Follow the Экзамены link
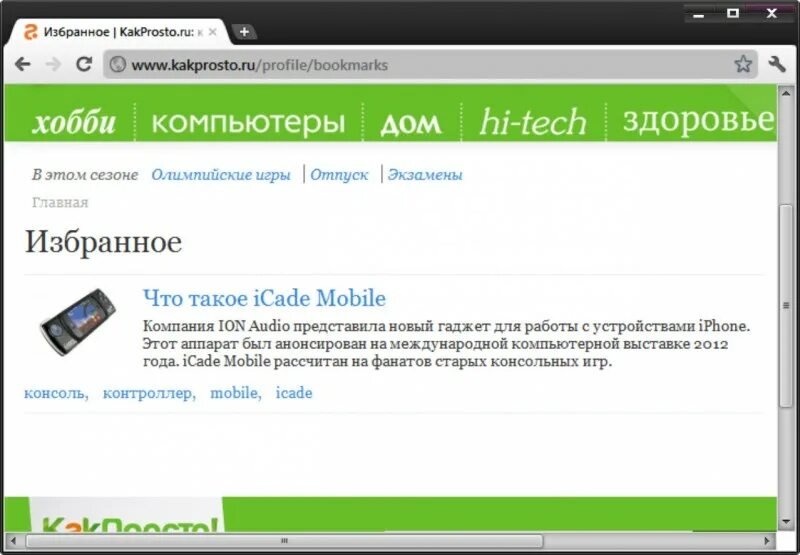 point(425,175)
